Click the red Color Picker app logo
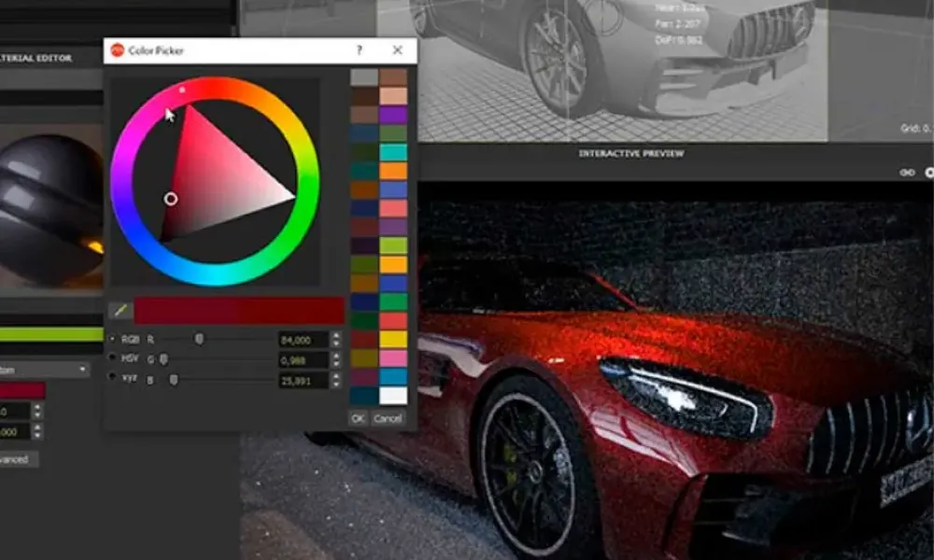The image size is (934, 560). (117, 50)
